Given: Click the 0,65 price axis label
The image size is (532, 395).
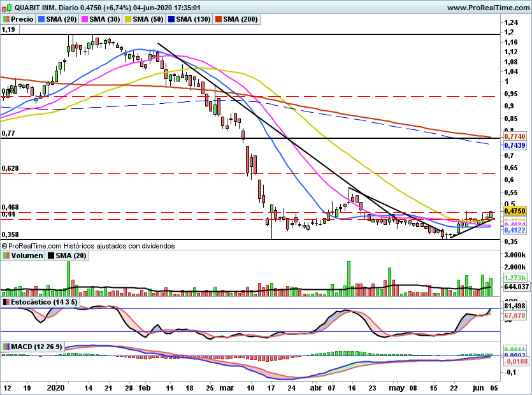Looking at the screenshot, I should coord(511,168).
